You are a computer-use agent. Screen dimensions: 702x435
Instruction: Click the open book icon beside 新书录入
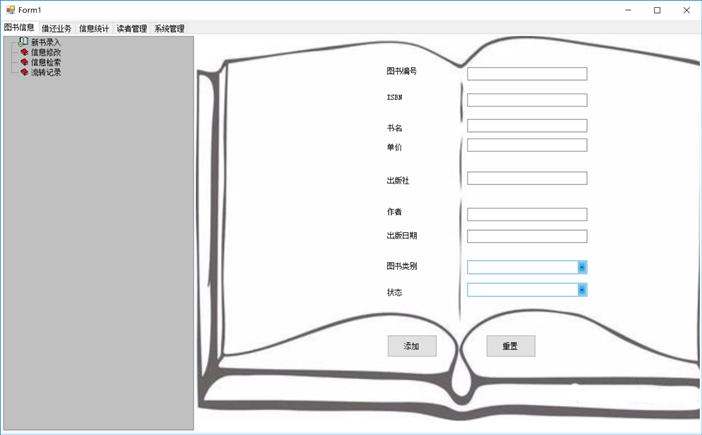click(23, 42)
